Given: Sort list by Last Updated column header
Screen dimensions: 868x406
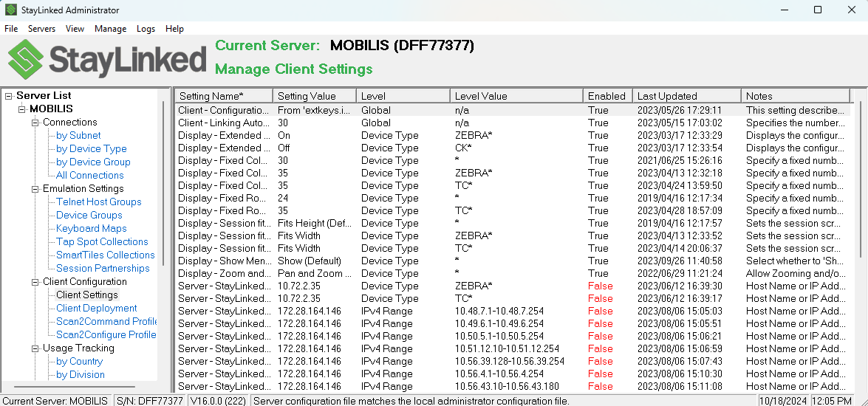Looking at the screenshot, I should 666,96.
